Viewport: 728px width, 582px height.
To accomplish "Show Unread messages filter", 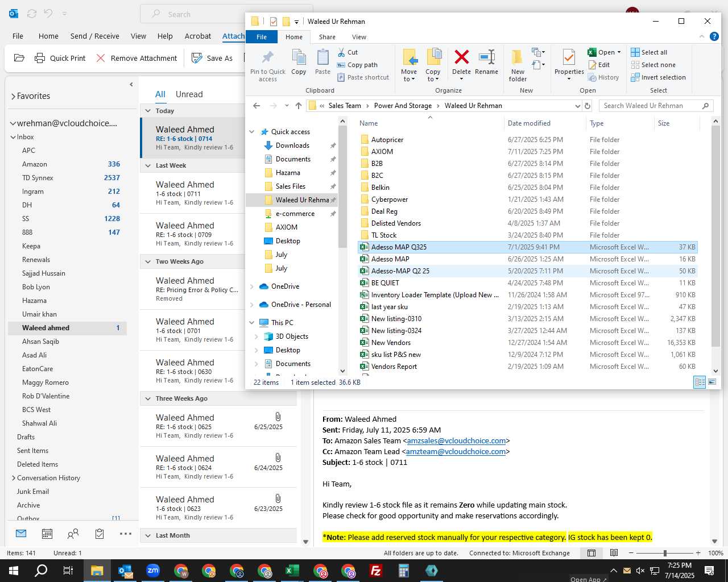I will pyautogui.click(x=189, y=94).
